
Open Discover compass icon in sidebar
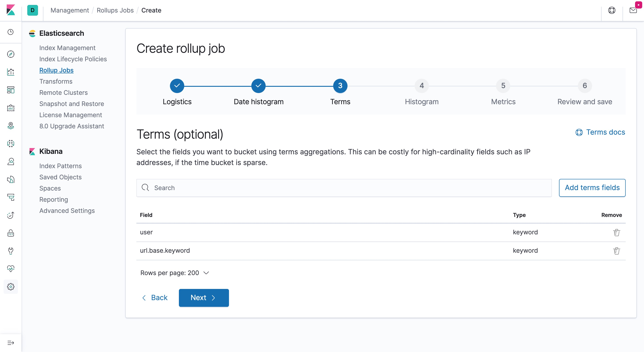(11, 54)
